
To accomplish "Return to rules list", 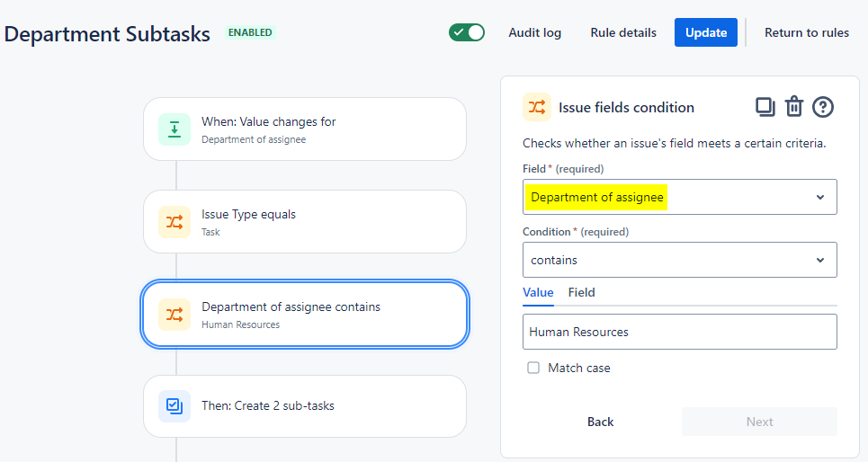I will [806, 32].
